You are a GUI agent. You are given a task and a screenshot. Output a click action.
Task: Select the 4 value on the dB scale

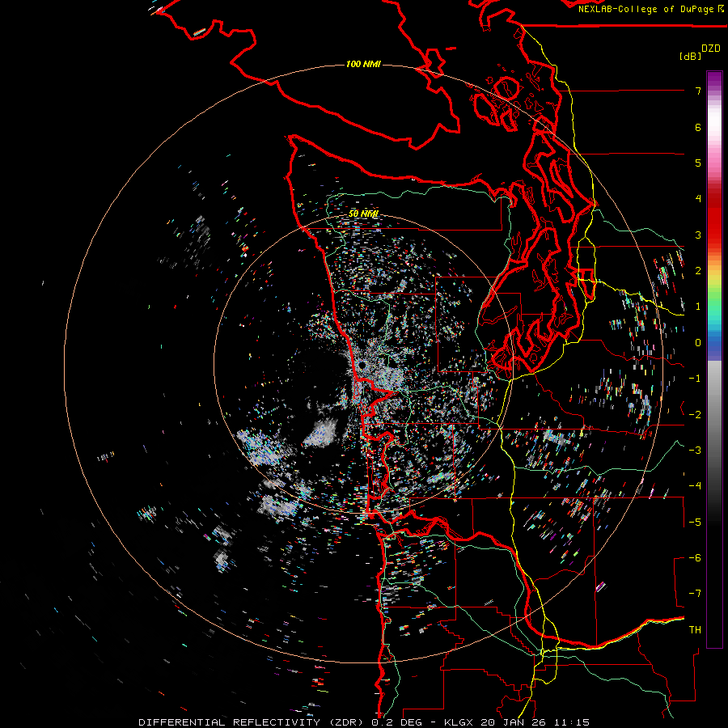pos(698,199)
